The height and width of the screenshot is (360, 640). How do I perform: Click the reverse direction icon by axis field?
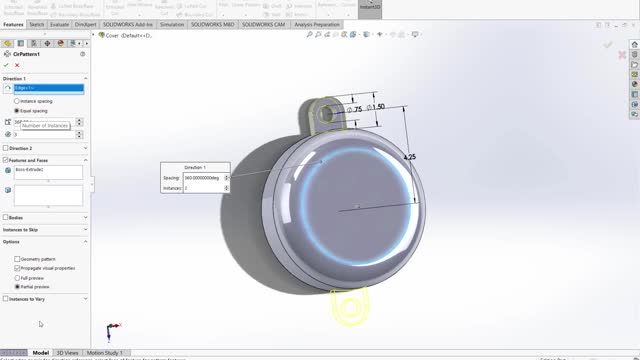tap(8, 88)
